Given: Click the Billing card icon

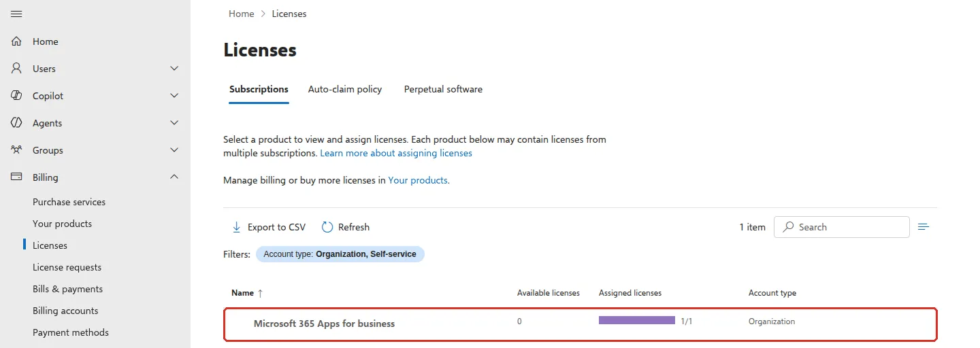Looking at the screenshot, I should pyautogui.click(x=16, y=177).
